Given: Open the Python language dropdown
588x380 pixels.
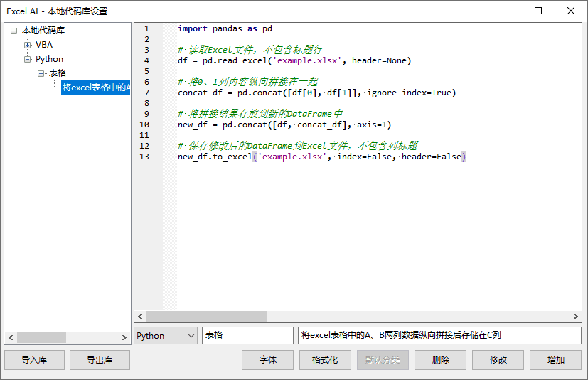Looking at the screenshot, I should [x=166, y=335].
